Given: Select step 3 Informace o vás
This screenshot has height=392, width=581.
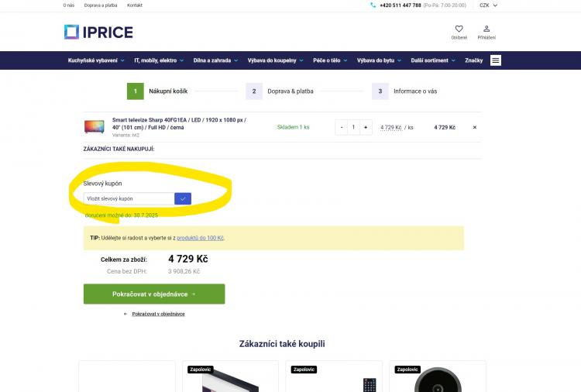Looking at the screenshot, I should 404,91.
